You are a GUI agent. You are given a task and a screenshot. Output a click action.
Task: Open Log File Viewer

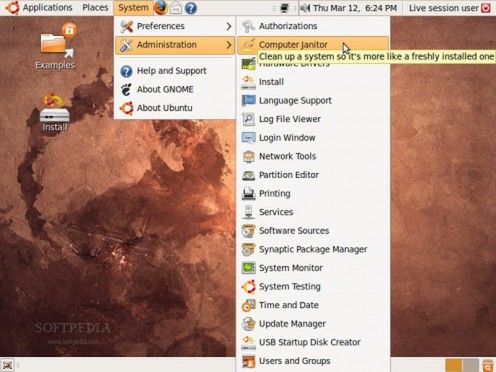pyautogui.click(x=313, y=119)
